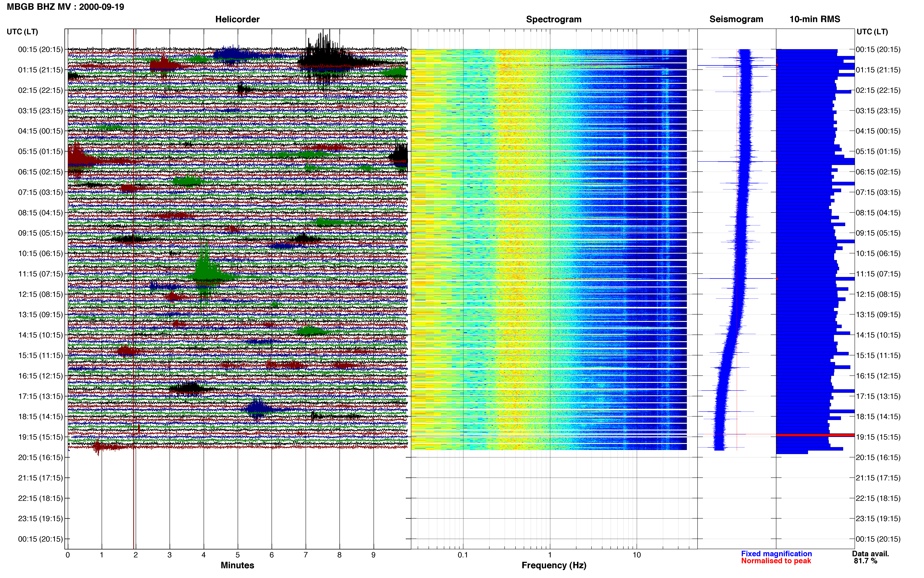Image resolution: width=924 pixels, height=578 pixels.
Task: Click '09:15 (05:15)' time label beside Helicorder
Action: (41, 233)
